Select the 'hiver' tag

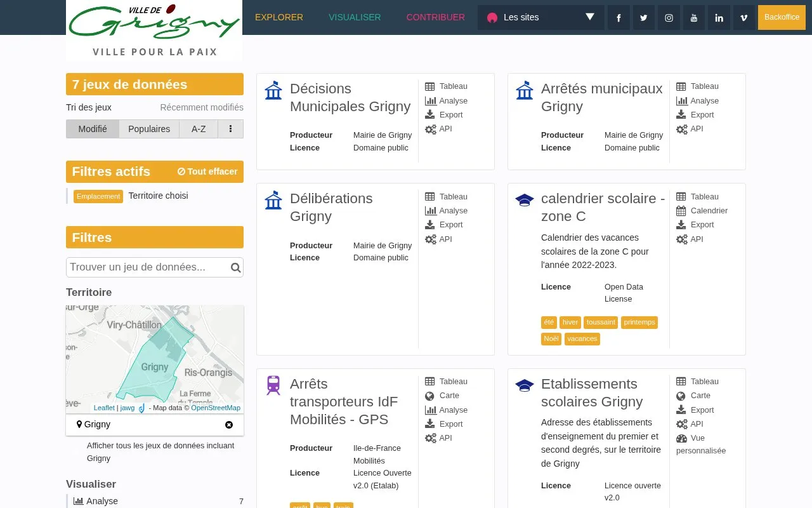pyautogui.click(x=570, y=323)
